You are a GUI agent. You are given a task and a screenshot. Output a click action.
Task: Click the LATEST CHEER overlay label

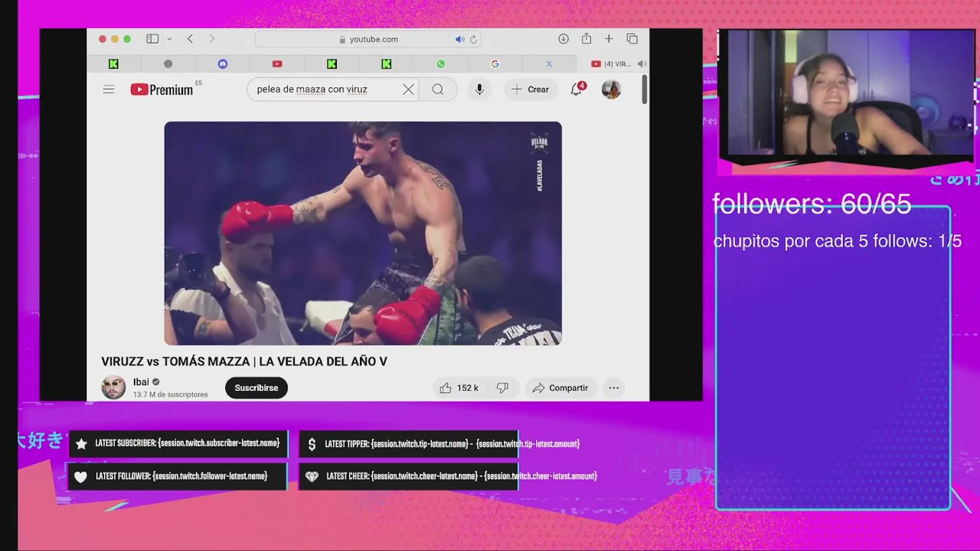409,476
